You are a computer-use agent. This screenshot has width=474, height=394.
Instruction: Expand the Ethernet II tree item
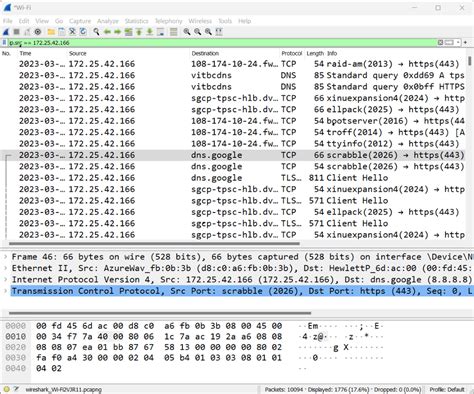pyautogui.click(x=6, y=268)
